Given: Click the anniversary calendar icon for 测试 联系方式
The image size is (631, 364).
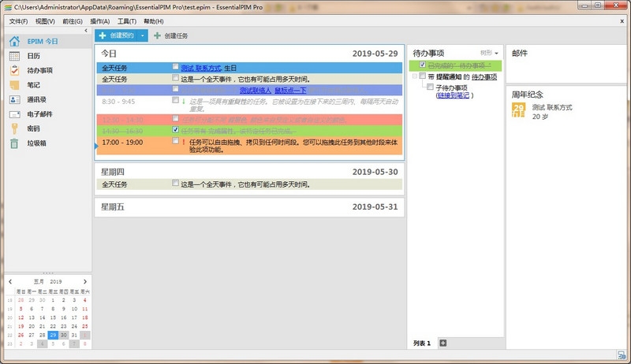Looking at the screenshot, I should [x=518, y=110].
